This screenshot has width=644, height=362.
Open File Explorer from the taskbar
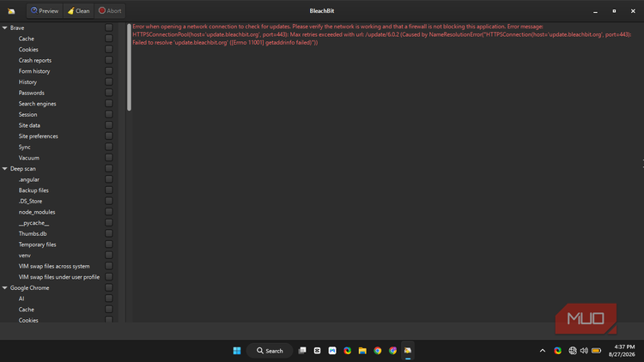tap(362, 351)
